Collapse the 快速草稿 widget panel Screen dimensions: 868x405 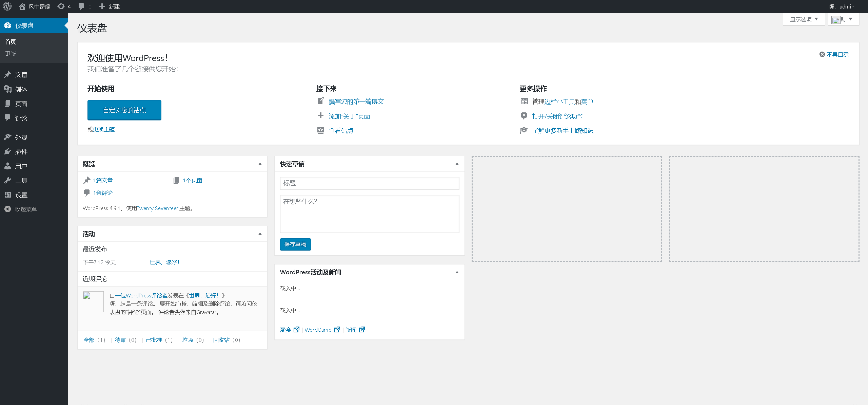coord(457,164)
